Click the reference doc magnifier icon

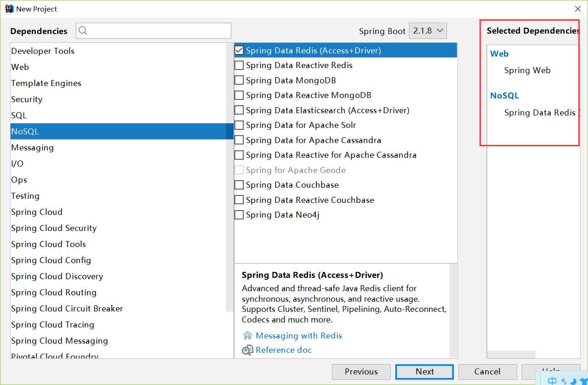point(247,350)
